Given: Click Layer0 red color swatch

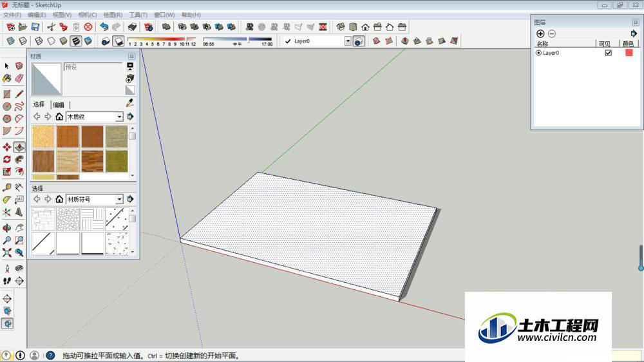Looking at the screenshot, I should point(629,53).
